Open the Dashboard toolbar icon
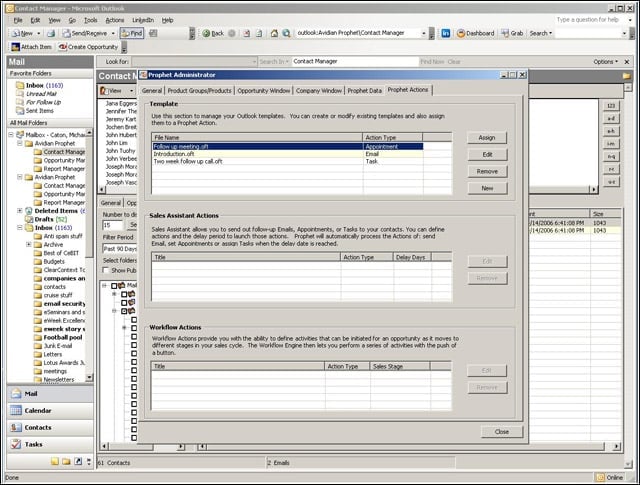Screen dimensions: 640x485 476,33
